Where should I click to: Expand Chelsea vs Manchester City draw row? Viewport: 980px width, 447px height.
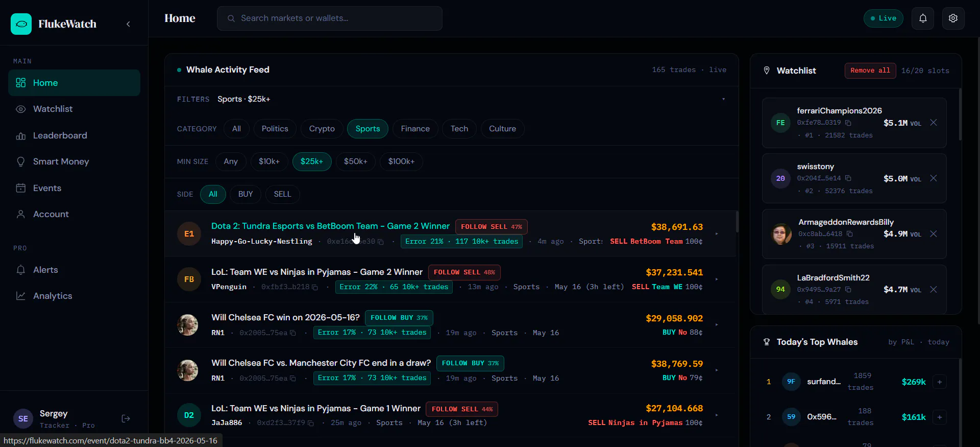coord(717,370)
